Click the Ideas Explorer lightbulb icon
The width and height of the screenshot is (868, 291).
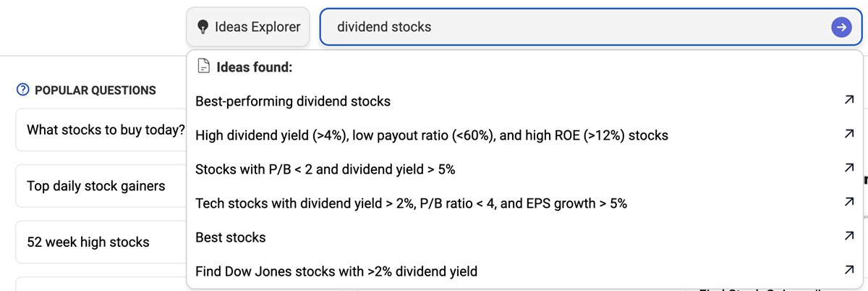[203, 28]
